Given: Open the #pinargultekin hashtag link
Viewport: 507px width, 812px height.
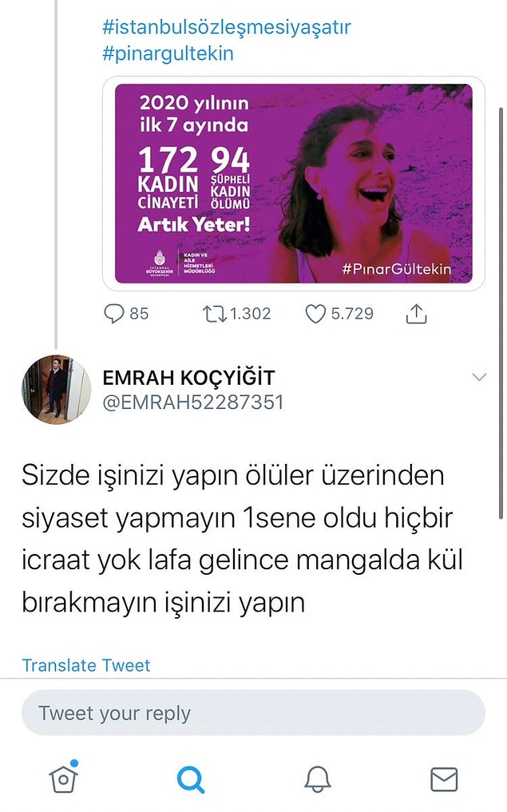Looking at the screenshot, I should click(168, 53).
